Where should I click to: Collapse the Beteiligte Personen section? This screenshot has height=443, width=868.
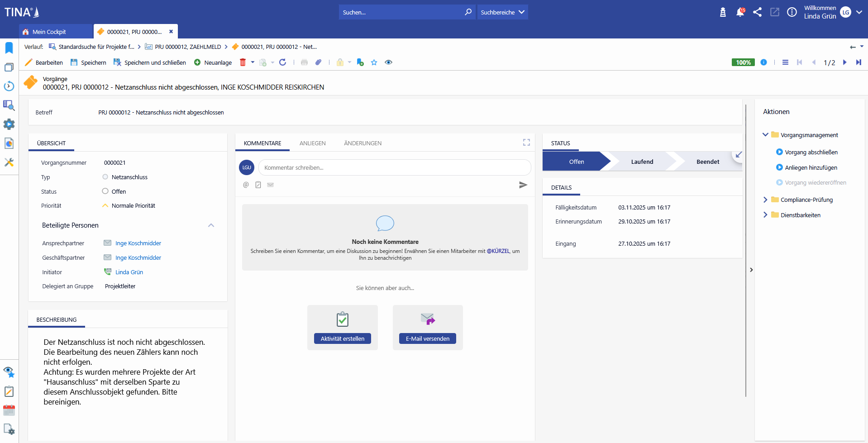[x=211, y=225]
